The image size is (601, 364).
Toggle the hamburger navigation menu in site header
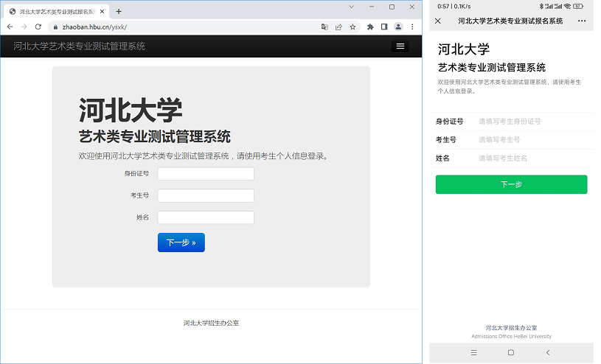(x=400, y=46)
